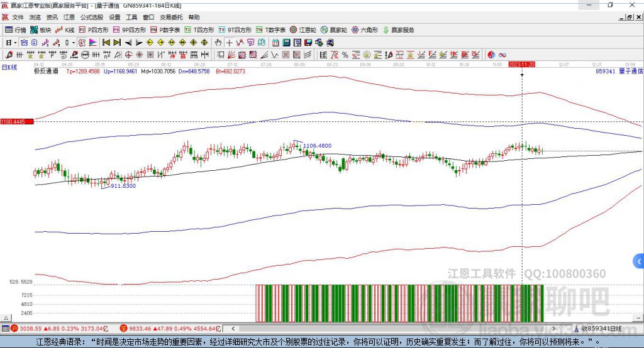
Task: Restore the inner chart window
Action: point(629,17)
